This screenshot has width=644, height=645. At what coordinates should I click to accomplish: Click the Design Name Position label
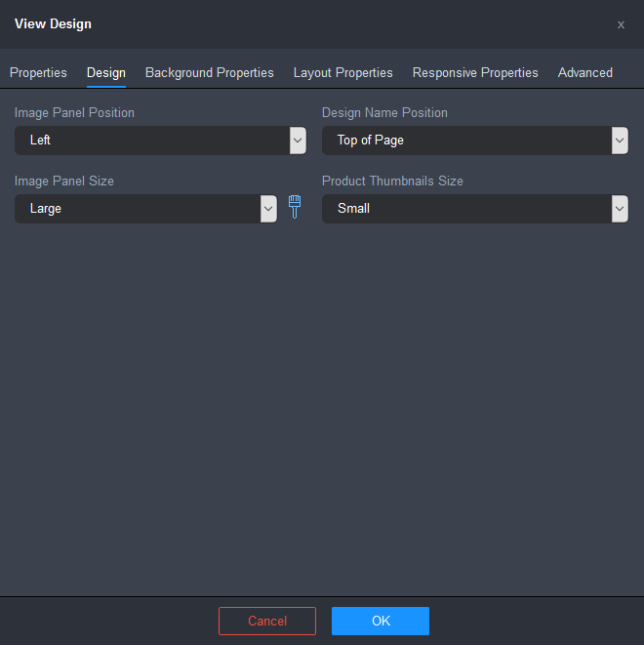[384, 113]
